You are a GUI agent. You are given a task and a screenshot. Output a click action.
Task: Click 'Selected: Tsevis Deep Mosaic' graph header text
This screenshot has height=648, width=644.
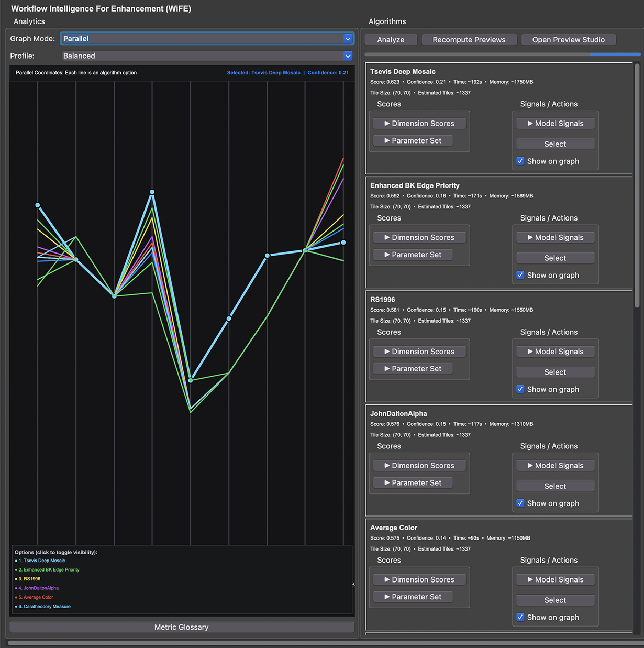point(264,73)
